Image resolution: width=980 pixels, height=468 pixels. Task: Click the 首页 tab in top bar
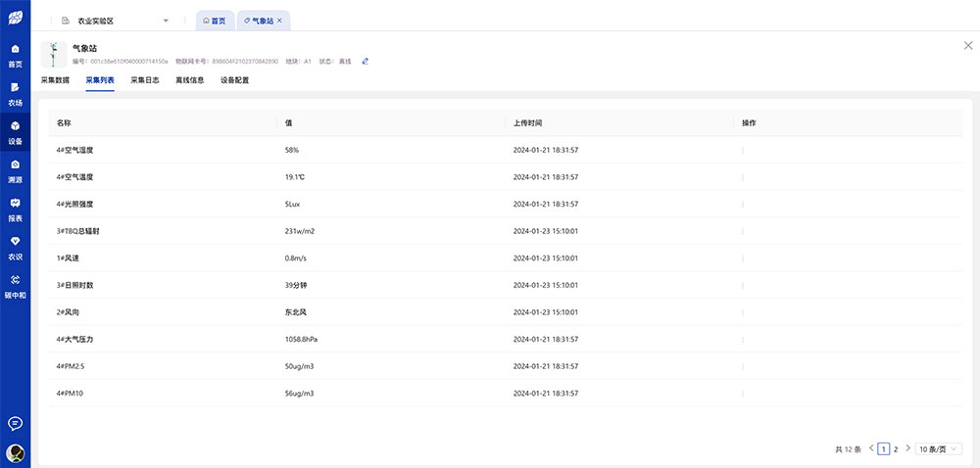point(215,21)
